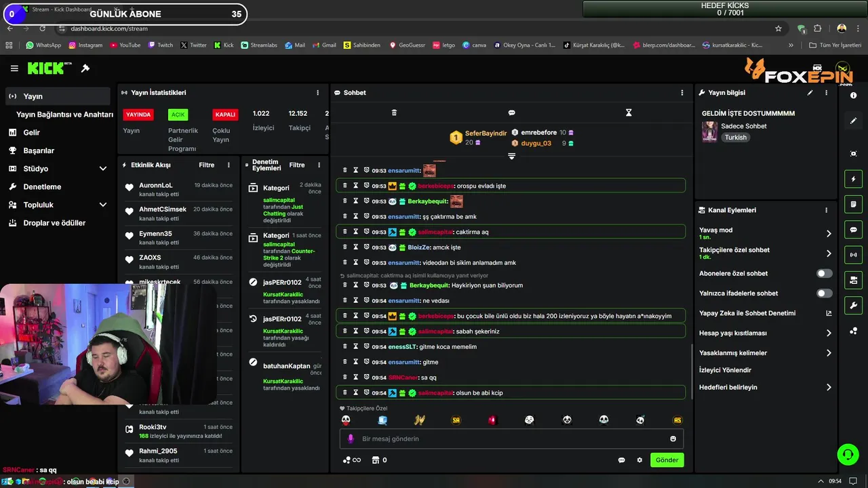
Task: Open the hamburger navigation menu
Action: 14,68
